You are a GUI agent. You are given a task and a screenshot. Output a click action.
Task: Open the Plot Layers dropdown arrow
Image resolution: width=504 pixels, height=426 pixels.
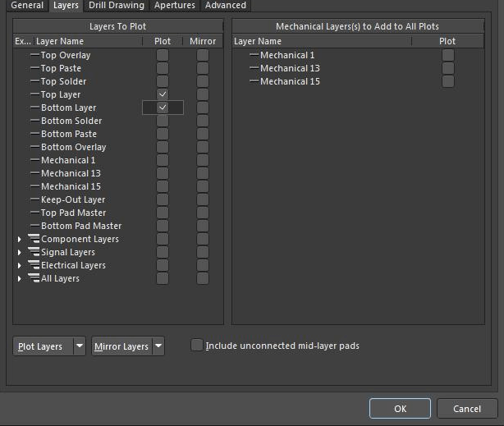click(80, 346)
